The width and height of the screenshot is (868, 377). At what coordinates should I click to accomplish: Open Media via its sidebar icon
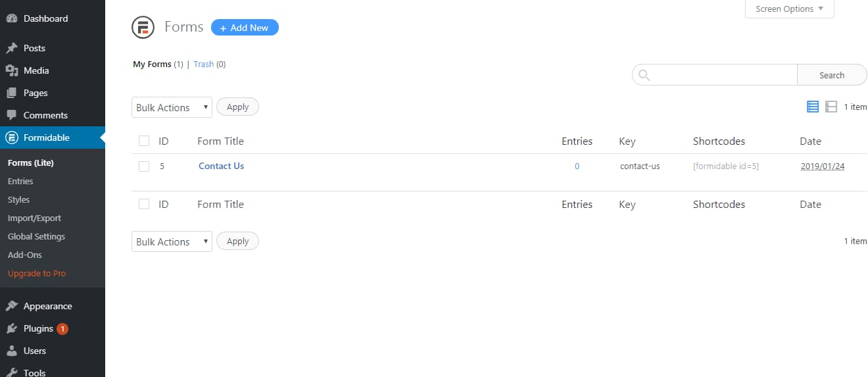(11, 70)
